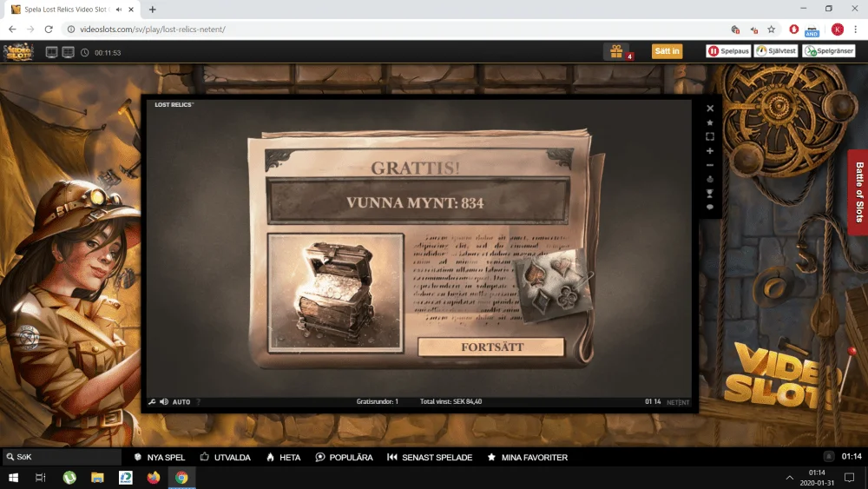Viewport: 868px width, 489px height.
Task: Open the Battle of Slots side tab
Action: (858, 192)
